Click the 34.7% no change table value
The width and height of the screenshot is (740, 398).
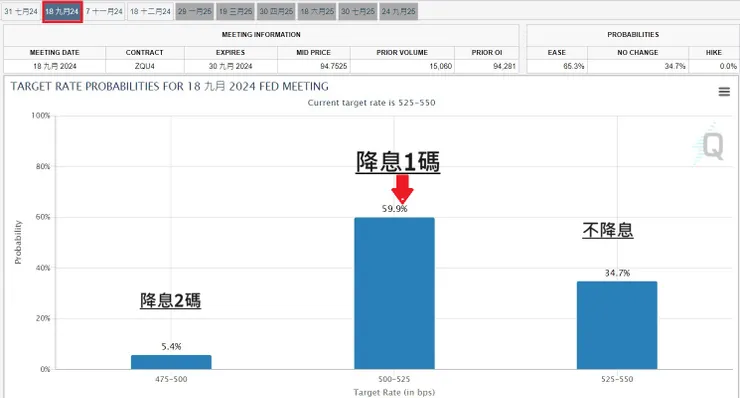[x=675, y=66]
